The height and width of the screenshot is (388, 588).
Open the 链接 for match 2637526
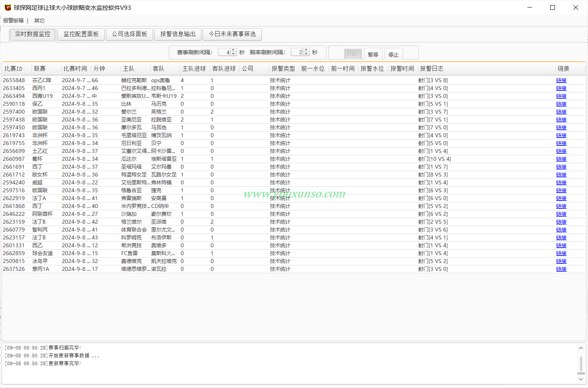tap(561, 269)
